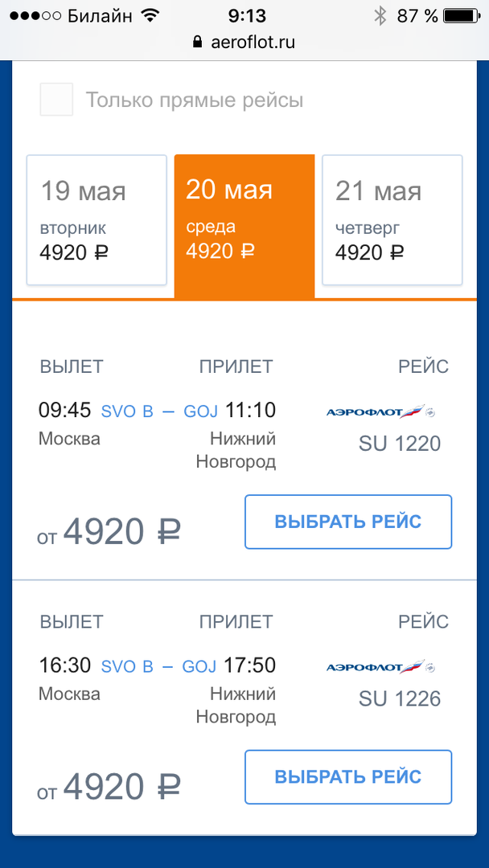489x868 pixels.
Task: Tap the lock icon in address bar
Action: [196, 43]
